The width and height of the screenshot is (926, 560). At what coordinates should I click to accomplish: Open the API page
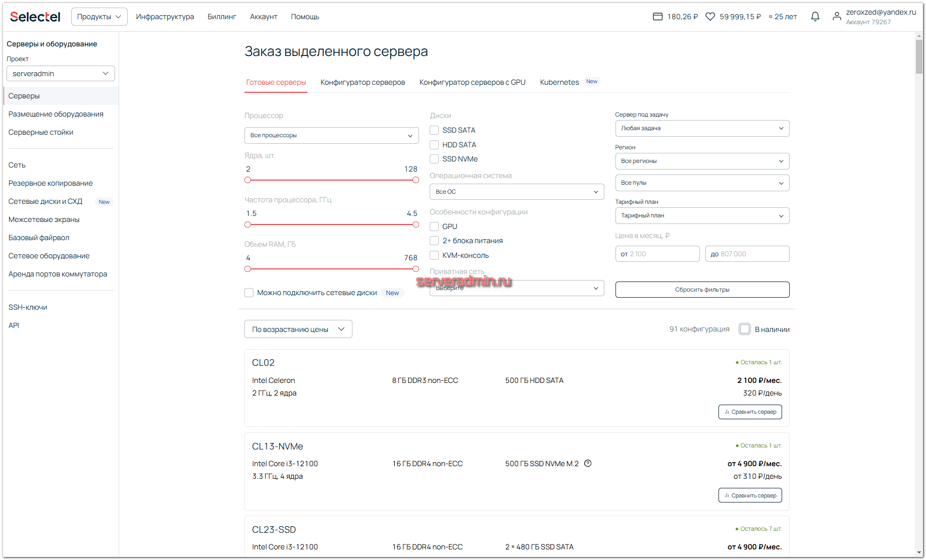click(14, 325)
